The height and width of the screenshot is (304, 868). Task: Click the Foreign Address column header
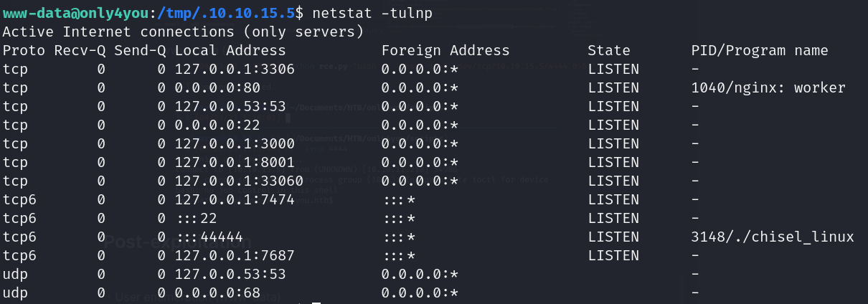click(445, 51)
